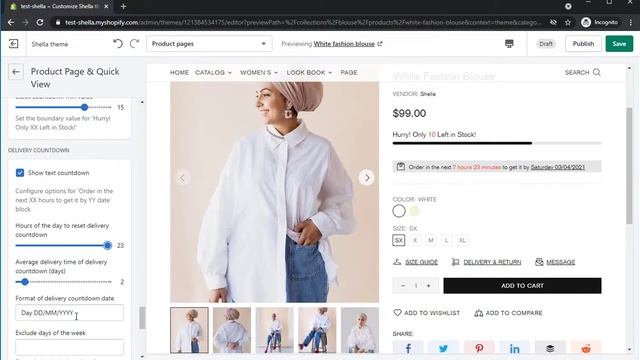Open Product pages template dropdown
This screenshot has height=360, width=640.
pos(209,44)
